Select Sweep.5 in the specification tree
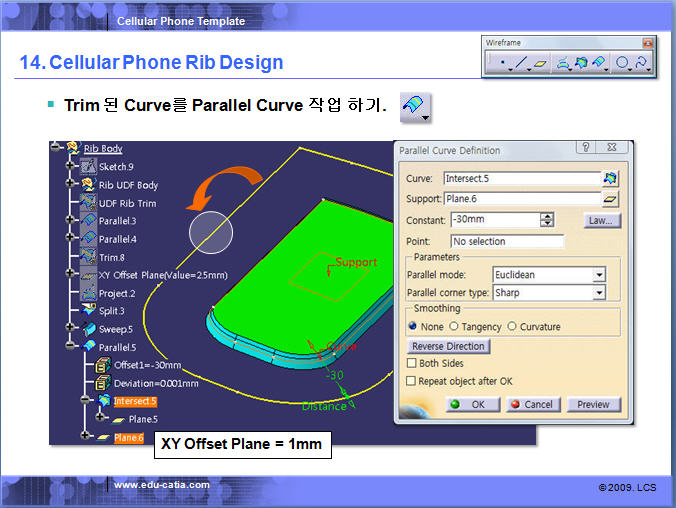The height and width of the screenshot is (508, 676). [x=116, y=329]
